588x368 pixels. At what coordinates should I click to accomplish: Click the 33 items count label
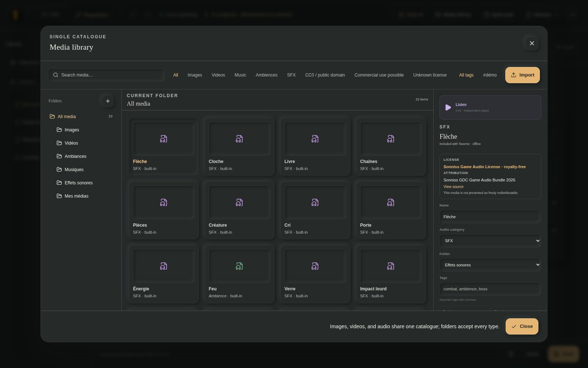tap(422, 99)
